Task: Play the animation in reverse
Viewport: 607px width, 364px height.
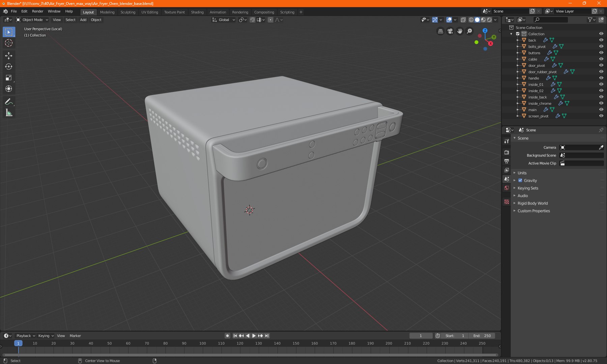Action: [x=248, y=336]
